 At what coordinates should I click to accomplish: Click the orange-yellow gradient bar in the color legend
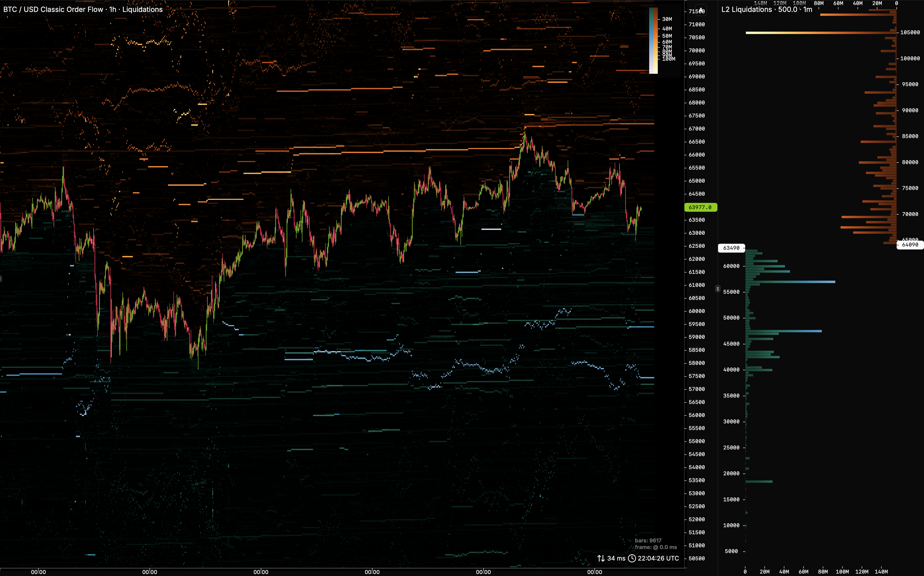656,40
